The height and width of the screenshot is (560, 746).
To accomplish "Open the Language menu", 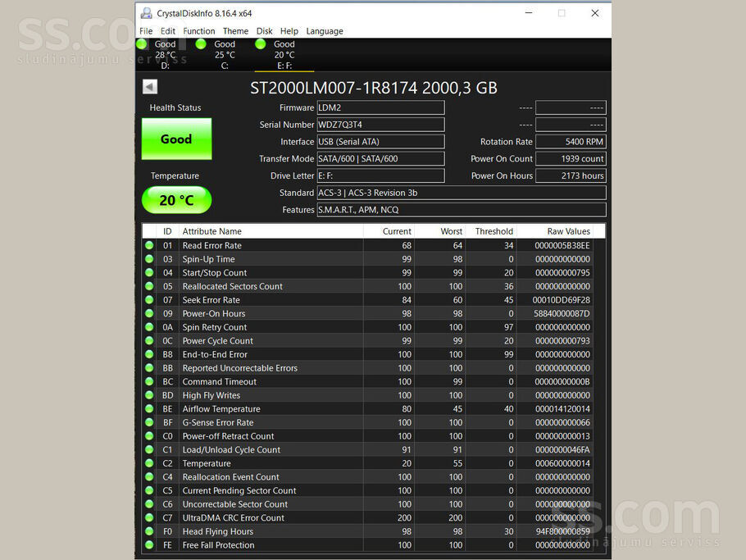I will pos(325,31).
